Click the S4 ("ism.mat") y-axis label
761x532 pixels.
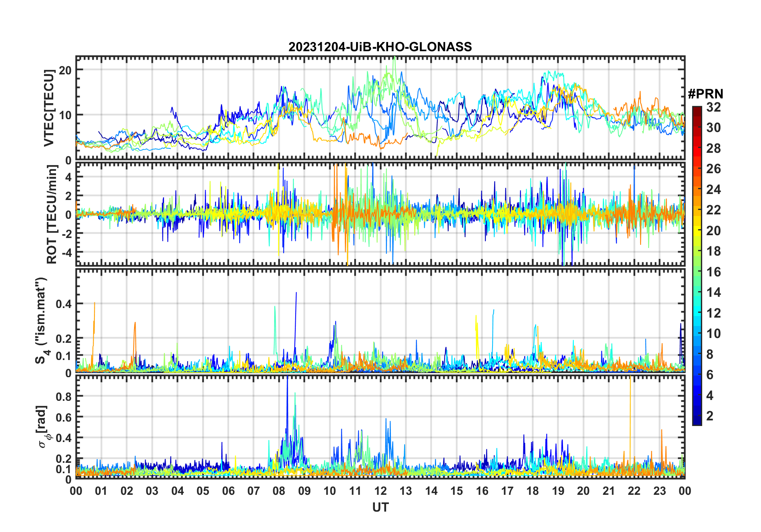coord(42,321)
